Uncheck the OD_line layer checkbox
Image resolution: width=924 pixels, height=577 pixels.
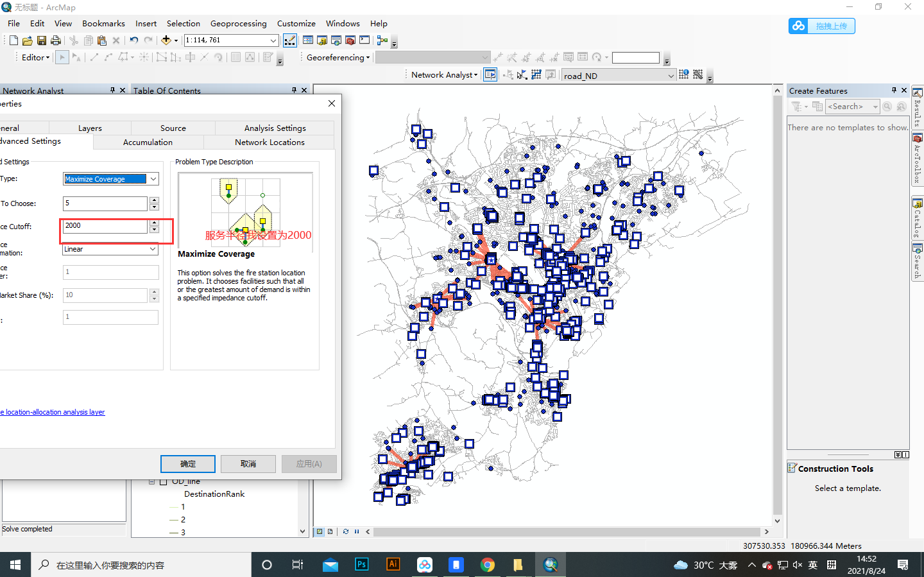click(163, 481)
